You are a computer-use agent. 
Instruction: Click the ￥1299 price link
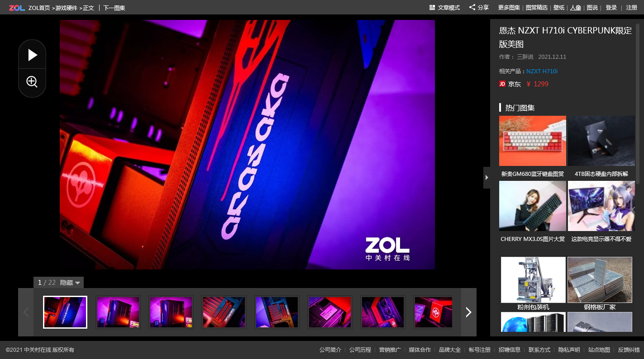[x=537, y=84]
